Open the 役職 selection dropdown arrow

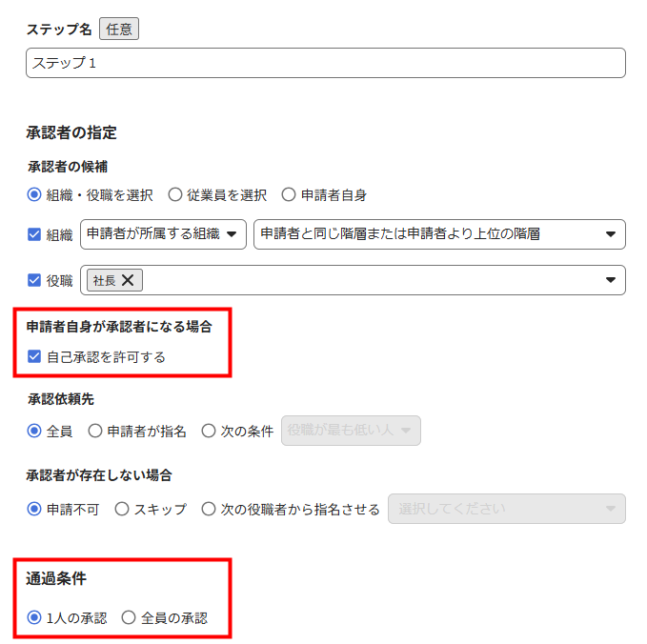tap(610, 280)
